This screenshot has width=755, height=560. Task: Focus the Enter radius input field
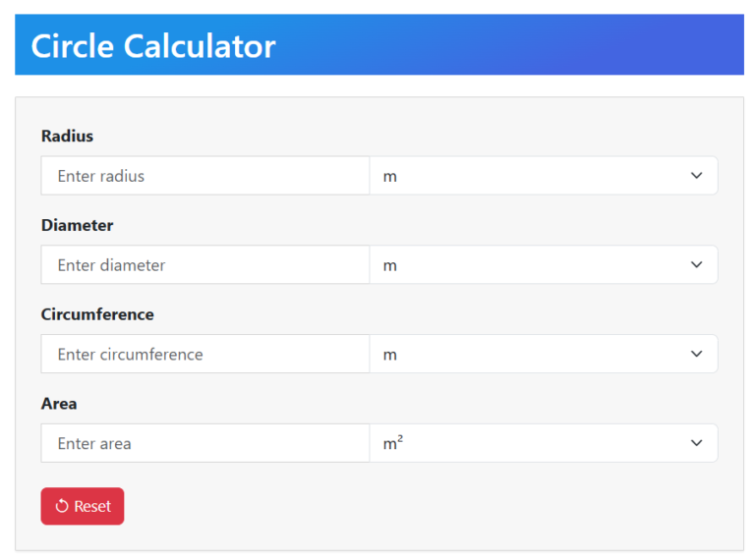coord(205,176)
